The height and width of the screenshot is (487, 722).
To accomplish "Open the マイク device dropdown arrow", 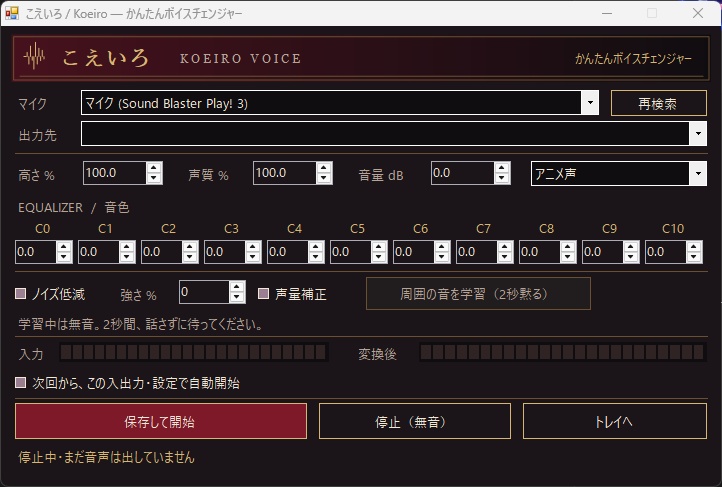I will point(590,103).
